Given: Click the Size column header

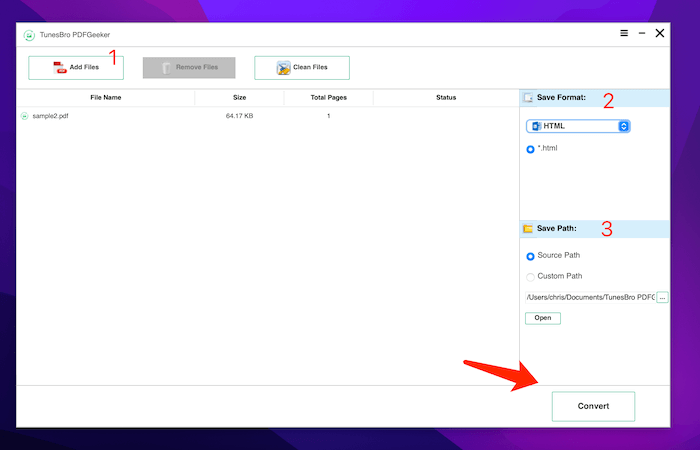Looking at the screenshot, I should pyautogui.click(x=239, y=97).
